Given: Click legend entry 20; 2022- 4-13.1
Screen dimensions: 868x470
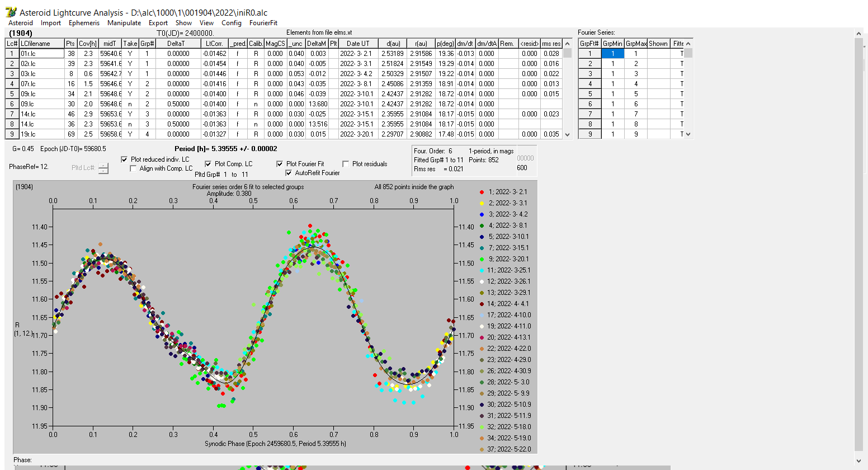Looking at the screenshot, I should click(505, 337).
